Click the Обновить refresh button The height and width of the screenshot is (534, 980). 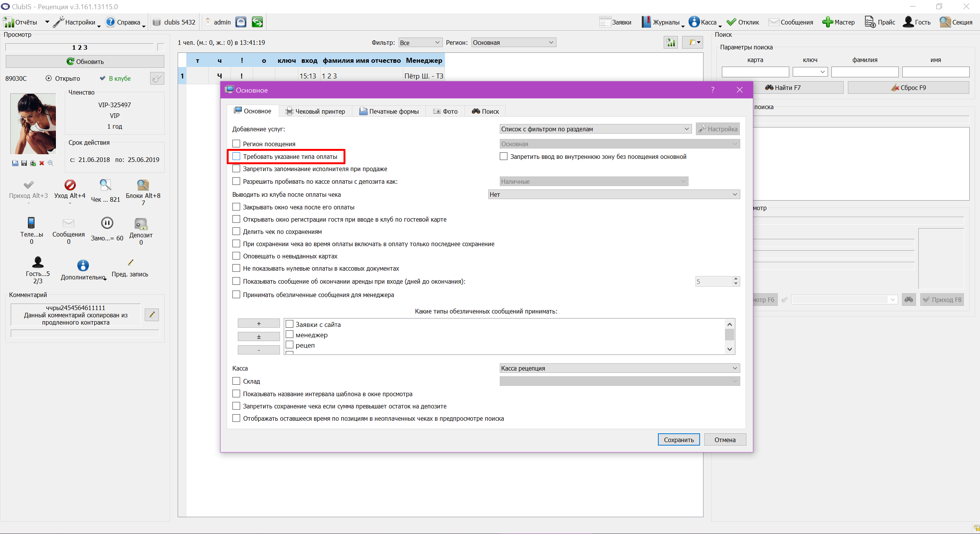85,61
